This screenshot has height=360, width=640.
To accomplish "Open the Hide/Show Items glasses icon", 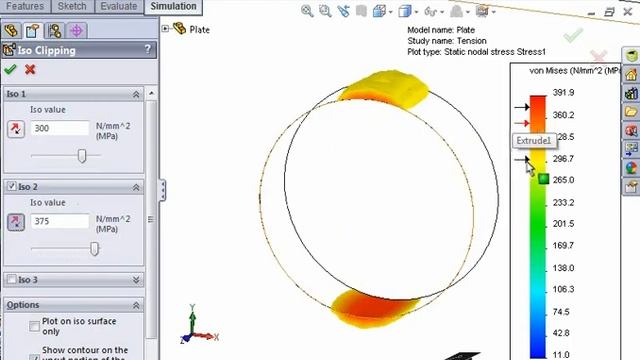I will [430, 11].
